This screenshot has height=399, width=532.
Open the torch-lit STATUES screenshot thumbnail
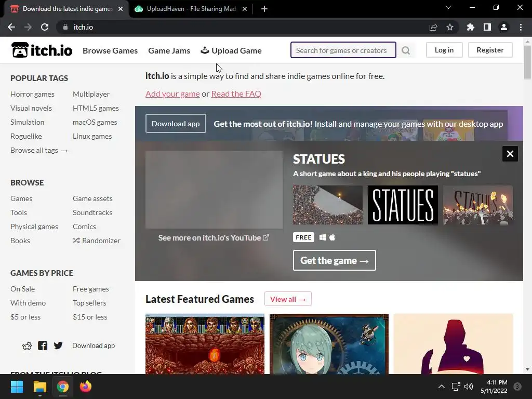[478, 205]
